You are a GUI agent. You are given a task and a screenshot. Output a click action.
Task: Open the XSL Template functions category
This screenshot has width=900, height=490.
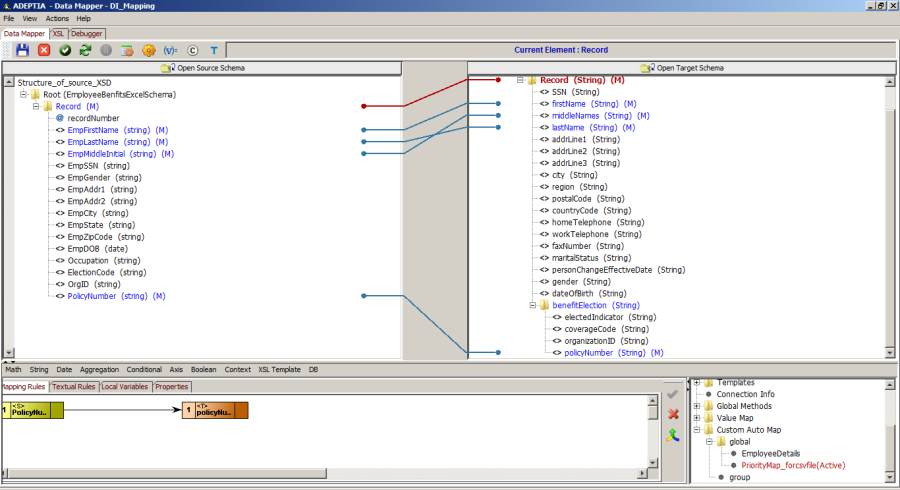(x=280, y=370)
